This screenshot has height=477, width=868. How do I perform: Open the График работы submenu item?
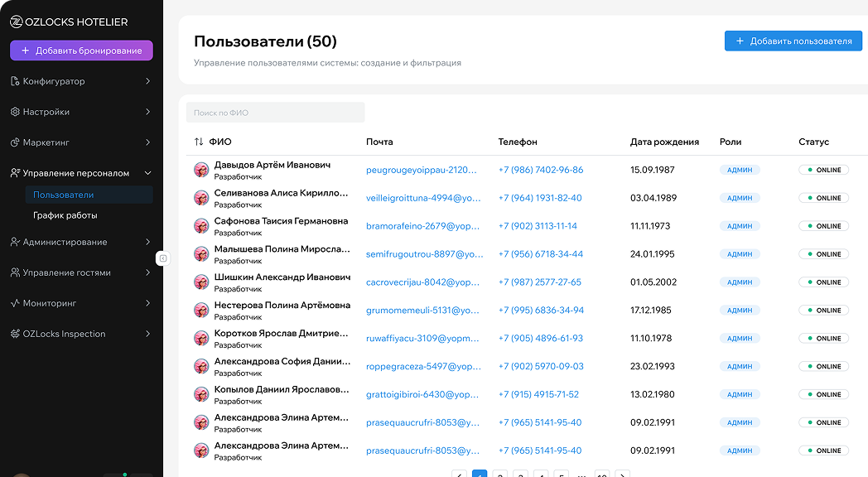pos(65,215)
